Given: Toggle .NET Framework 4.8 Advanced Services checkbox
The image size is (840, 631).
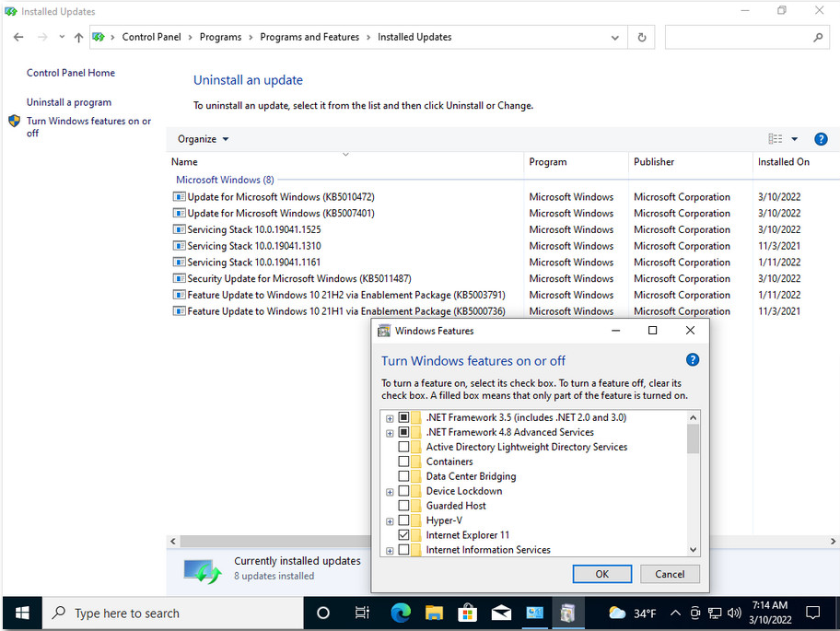Looking at the screenshot, I should 404,432.
